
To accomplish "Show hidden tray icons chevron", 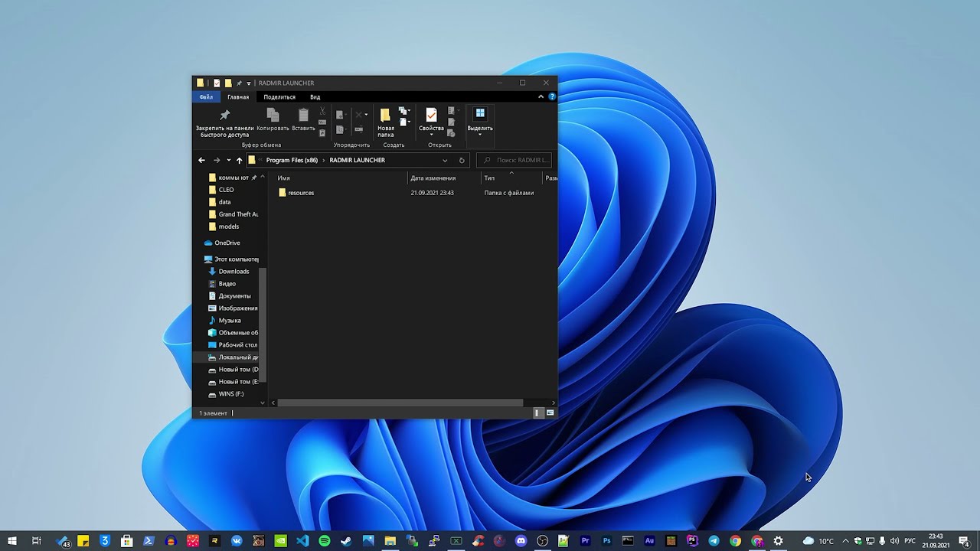I will [x=845, y=541].
